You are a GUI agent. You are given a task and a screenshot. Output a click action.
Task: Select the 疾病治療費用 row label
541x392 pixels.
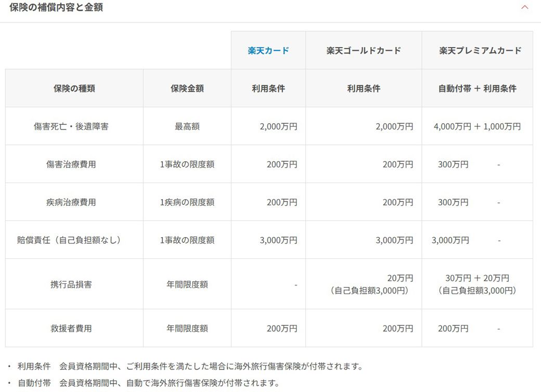(73, 202)
